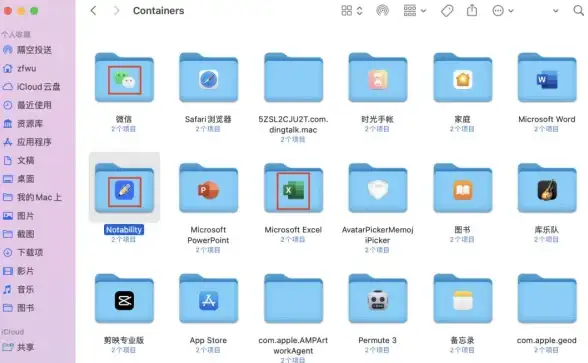Screen dimensions: 588x363
Task: Select 最近使用 in the sidebar
Action: (27, 105)
